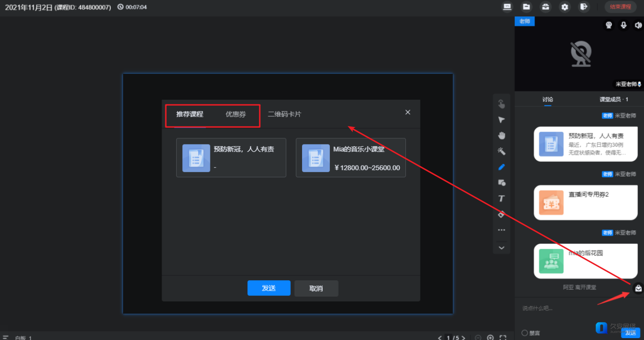
Task: Open the settings gear icon
Action: [565, 7]
